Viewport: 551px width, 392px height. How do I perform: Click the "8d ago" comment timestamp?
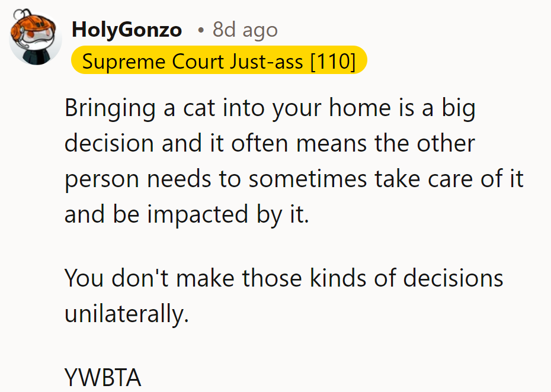pyautogui.click(x=245, y=30)
